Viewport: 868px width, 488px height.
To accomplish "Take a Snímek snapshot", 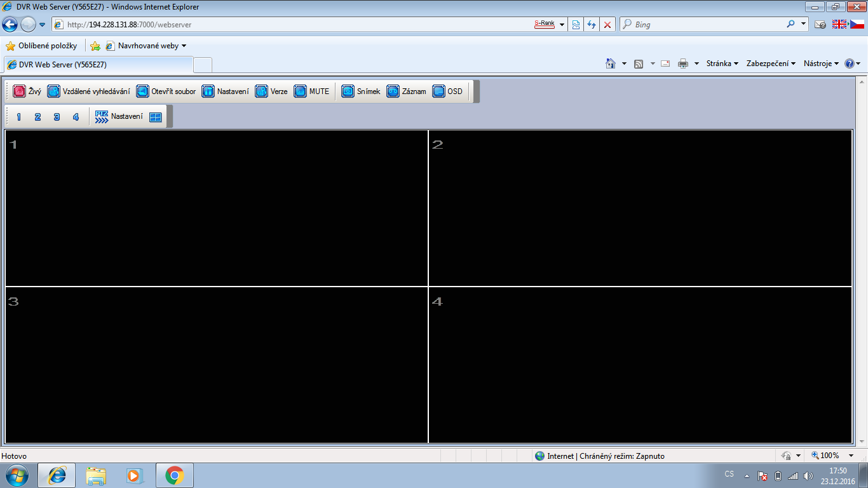I will pos(361,91).
